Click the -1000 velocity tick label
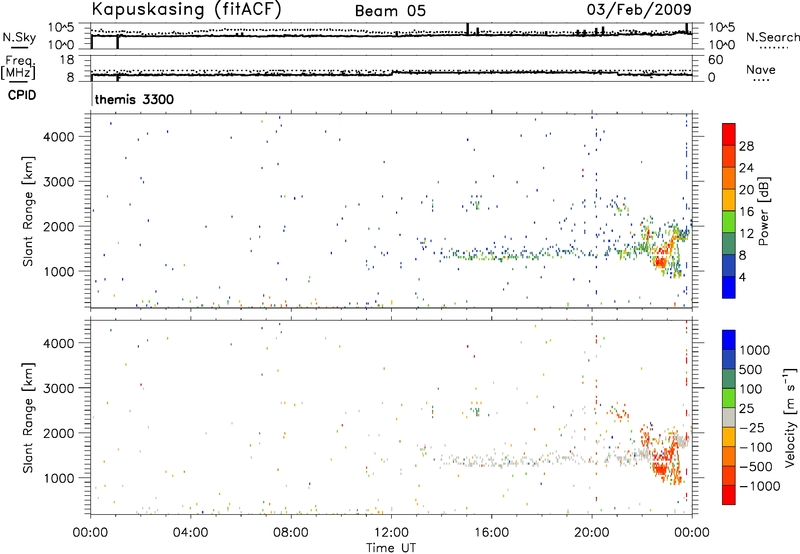Image resolution: width=800 pixels, height=554 pixels. coord(760,486)
